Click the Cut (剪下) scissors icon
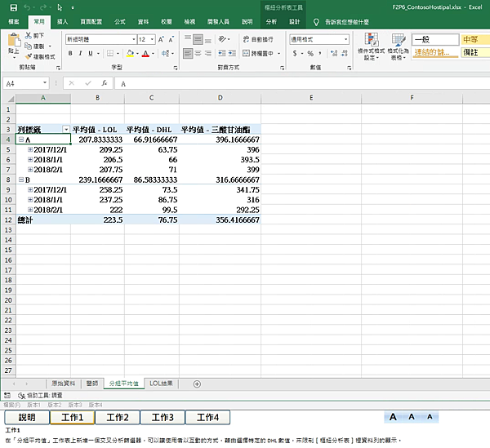This screenshot has height=448, width=490. pyautogui.click(x=29, y=36)
